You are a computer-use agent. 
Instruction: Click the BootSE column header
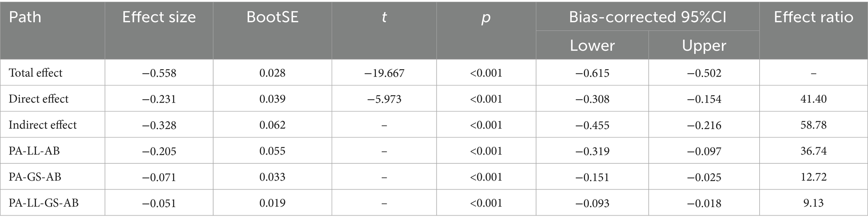[272, 18]
